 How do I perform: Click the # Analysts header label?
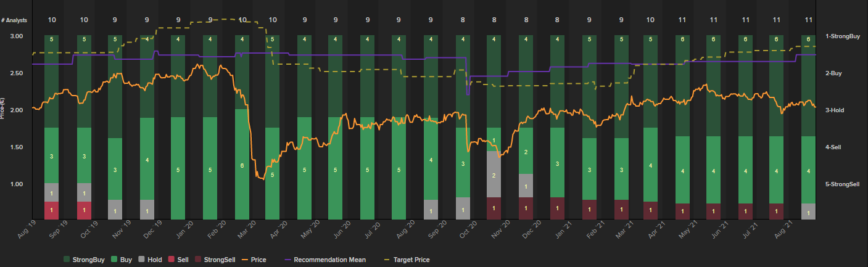tap(14, 20)
